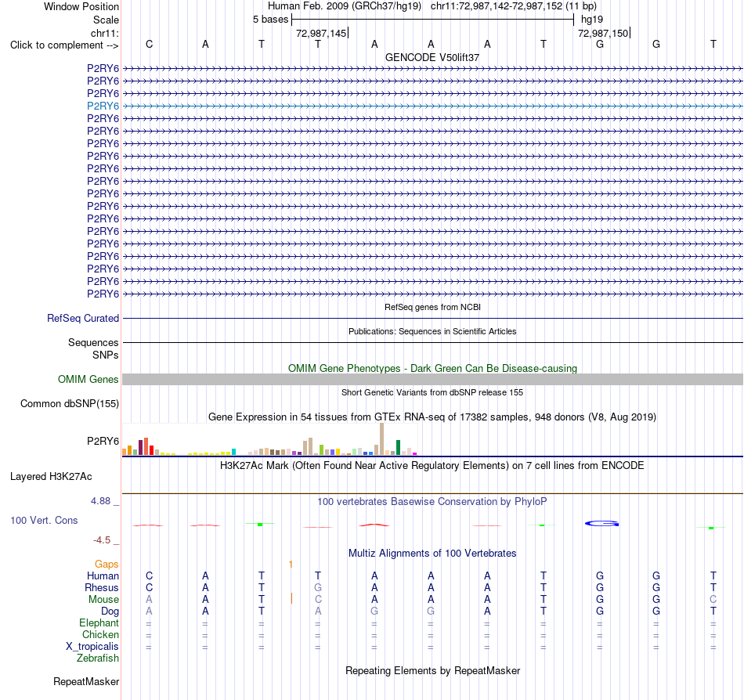The image size is (744, 700).
Task: Click the 100 Vert. Cons side label
Action: (x=44, y=520)
